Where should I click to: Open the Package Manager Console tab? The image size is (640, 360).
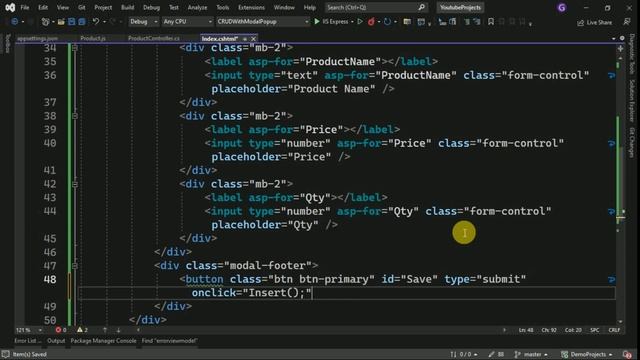[x=103, y=341]
